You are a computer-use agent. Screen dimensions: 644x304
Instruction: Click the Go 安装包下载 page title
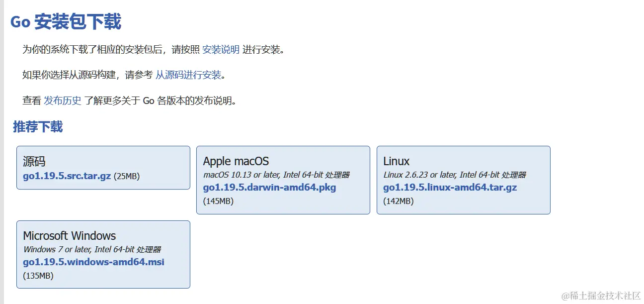pos(66,22)
